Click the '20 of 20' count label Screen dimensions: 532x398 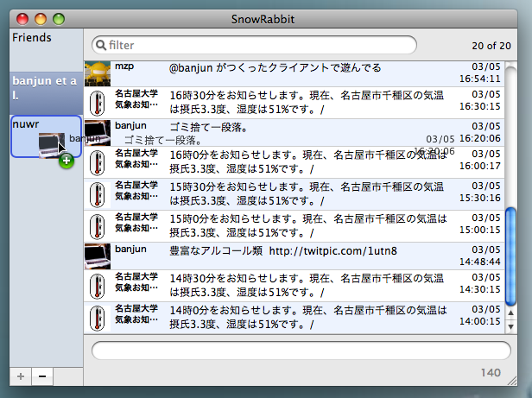click(491, 46)
